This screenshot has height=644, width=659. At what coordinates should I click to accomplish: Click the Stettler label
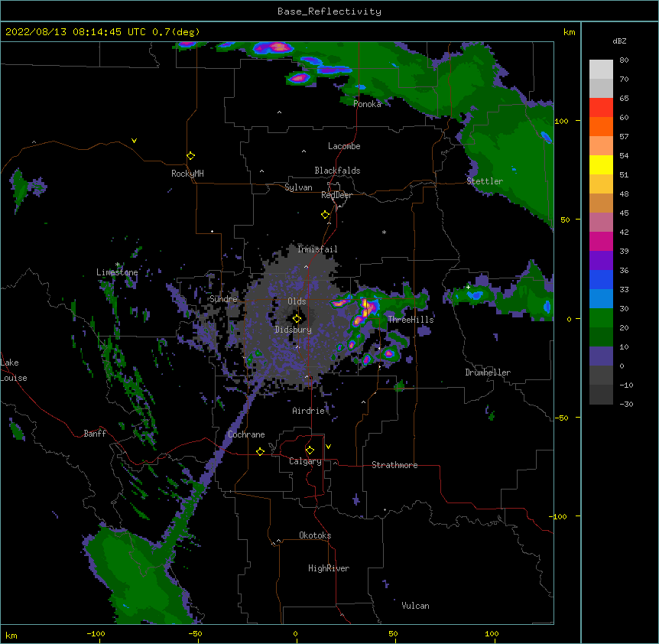(485, 181)
